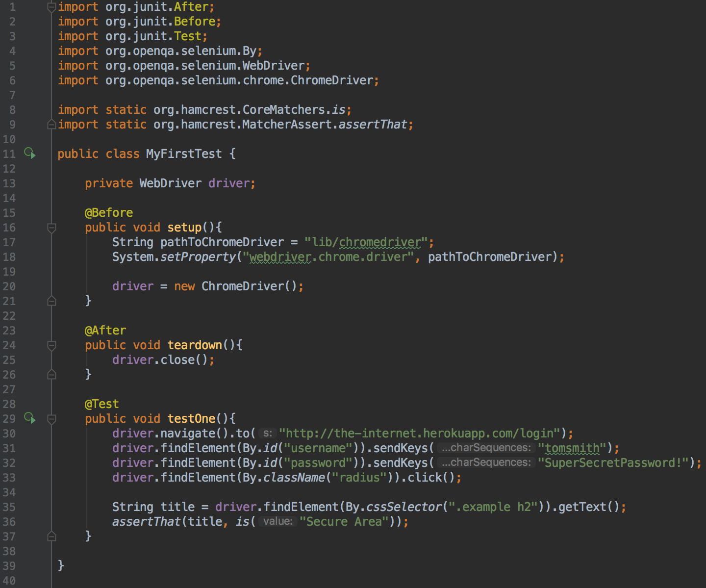Click the '...charSequences:' hint before "SuperSecretPassword!"
This screenshot has width=706, height=588.
coord(486,462)
